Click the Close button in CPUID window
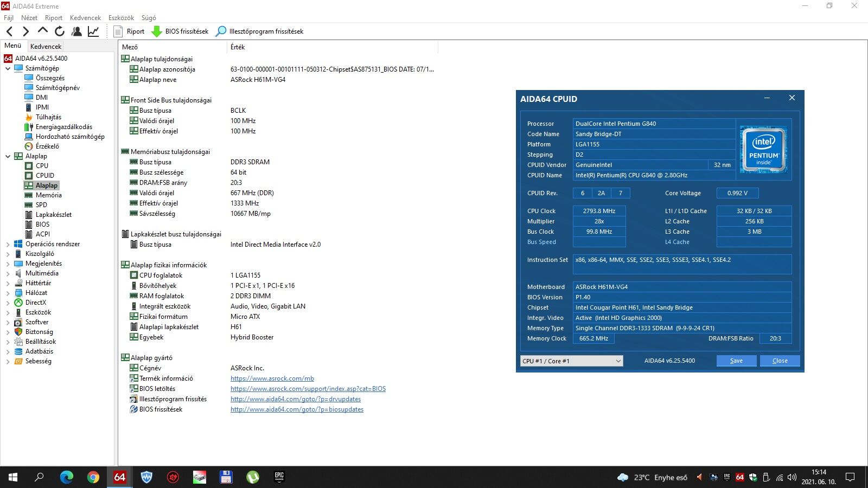The image size is (868, 488). click(780, 361)
